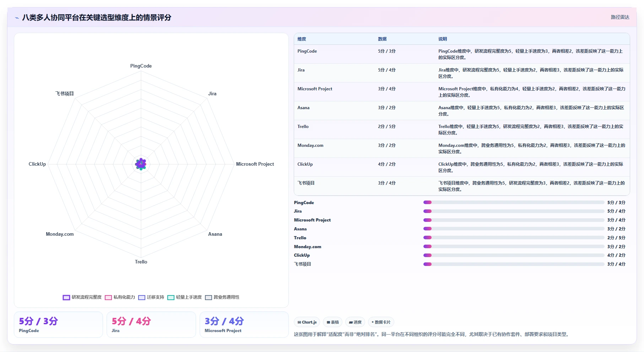644x352 pixels.
Task: Click the 飞书项目 description text in the table
Action: coord(532,186)
